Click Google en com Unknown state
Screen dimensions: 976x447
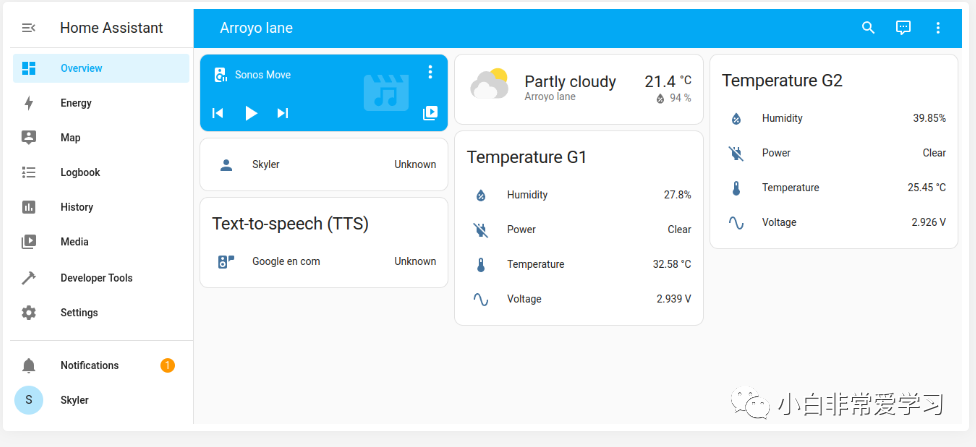tap(415, 261)
